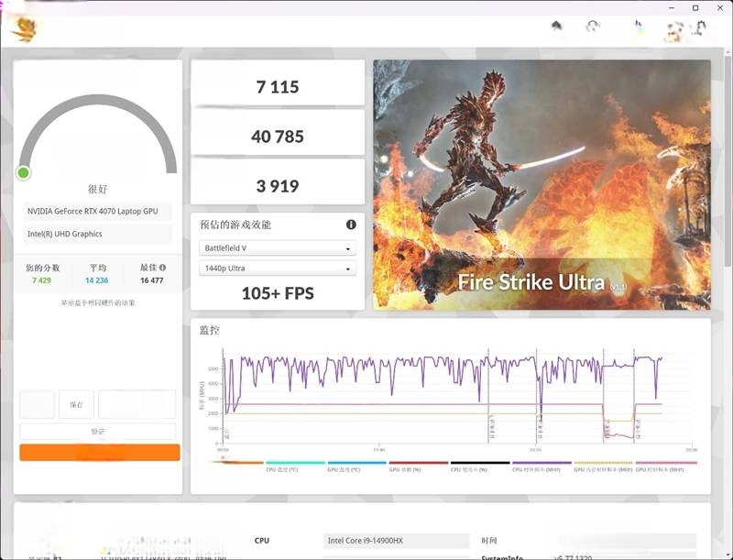
Task: Open the Battlefield V game dropdown
Action: point(278,248)
